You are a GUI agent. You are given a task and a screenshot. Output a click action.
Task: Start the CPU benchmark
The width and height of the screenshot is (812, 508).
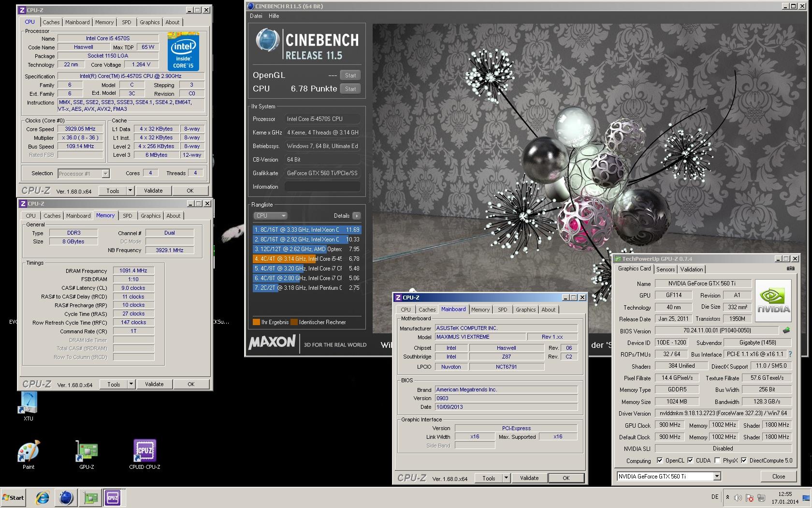coord(350,89)
